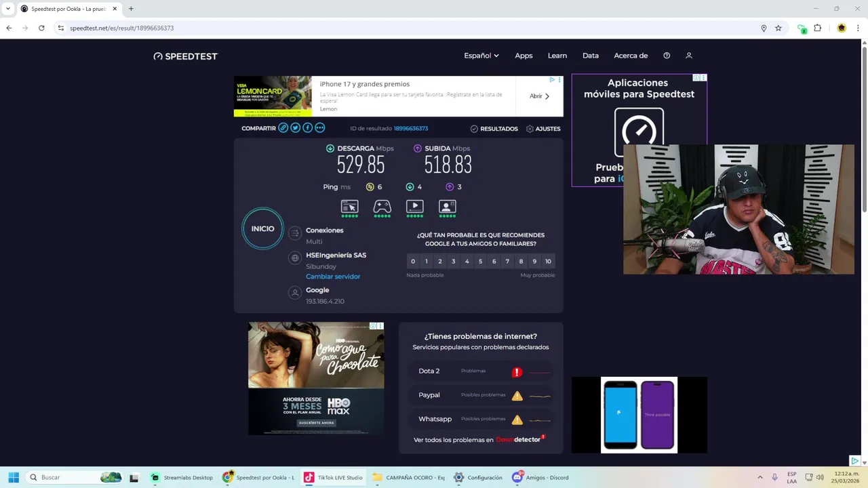Open Windows Start menu
This screenshot has width=868, height=488.
(13, 477)
